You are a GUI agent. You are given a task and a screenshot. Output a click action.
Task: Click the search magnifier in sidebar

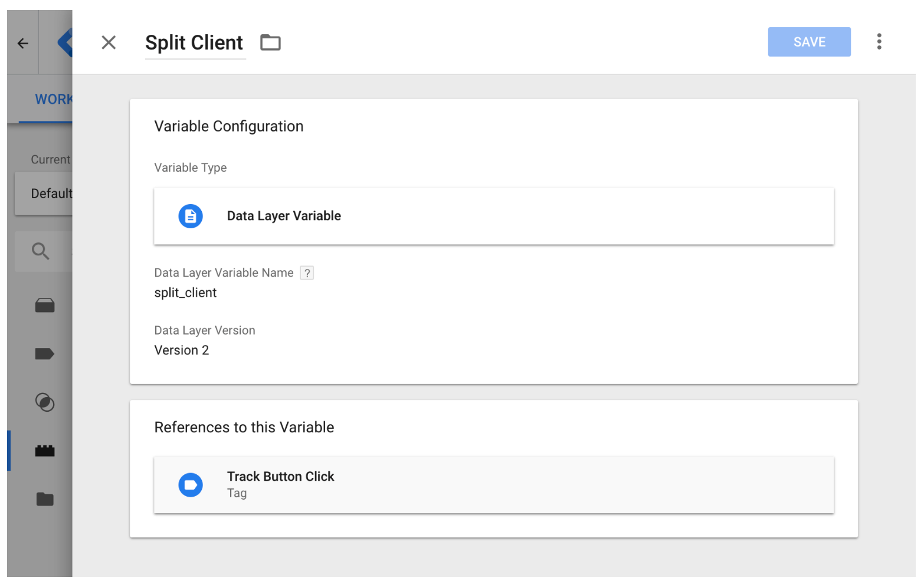41,251
